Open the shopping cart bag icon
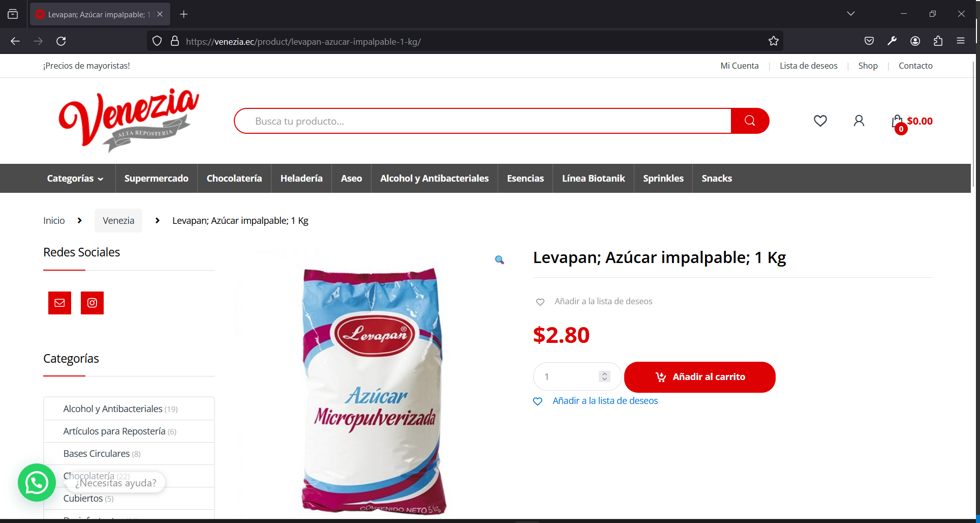This screenshot has width=980, height=523. coord(898,122)
